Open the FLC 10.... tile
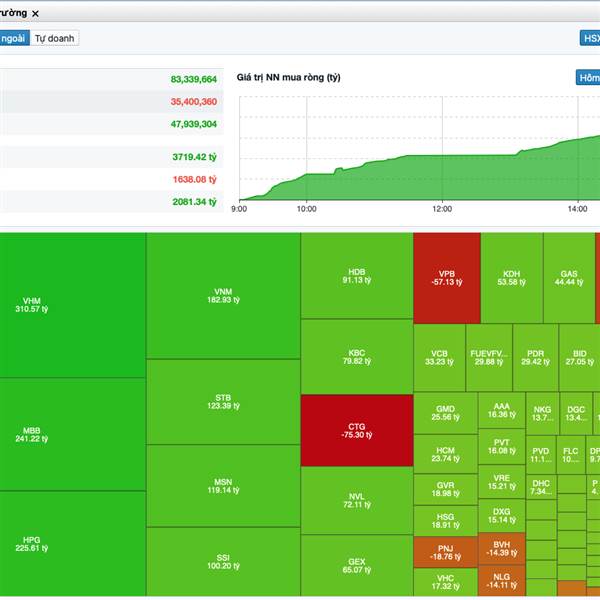The width and height of the screenshot is (600, 600). coord(571,455)
